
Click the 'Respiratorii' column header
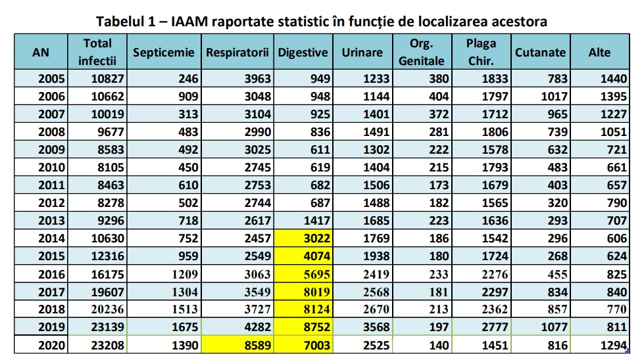(x=237, y=52)
